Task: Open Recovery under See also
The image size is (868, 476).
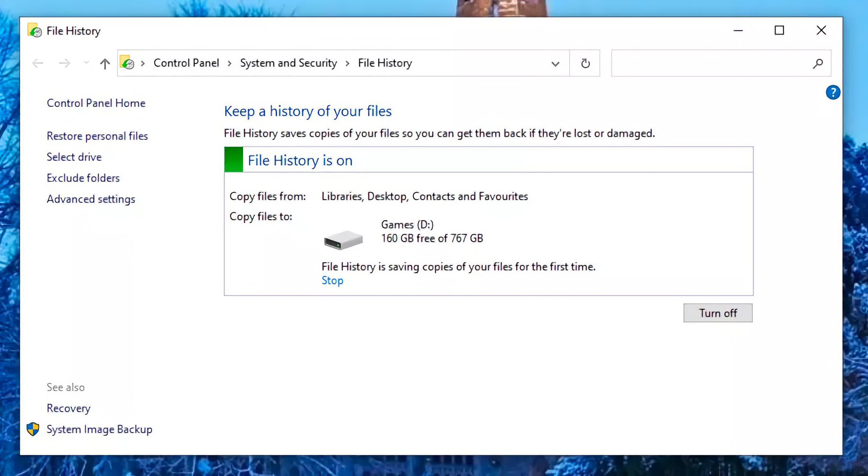Action: [69, 408]
